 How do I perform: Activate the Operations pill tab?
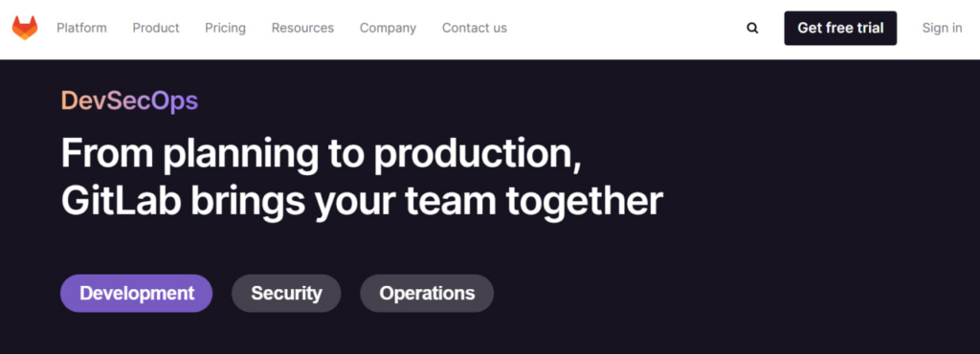click(x=427, y=294)
